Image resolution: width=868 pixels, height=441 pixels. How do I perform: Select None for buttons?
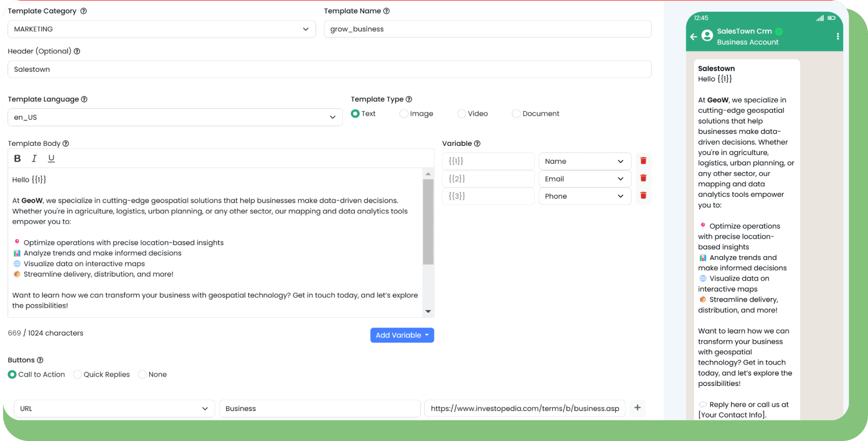(142, 374)
